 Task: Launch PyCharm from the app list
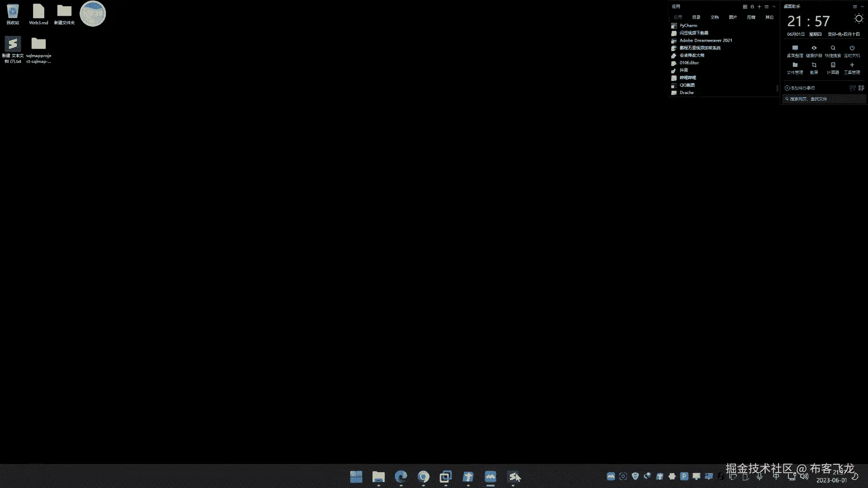688,26
